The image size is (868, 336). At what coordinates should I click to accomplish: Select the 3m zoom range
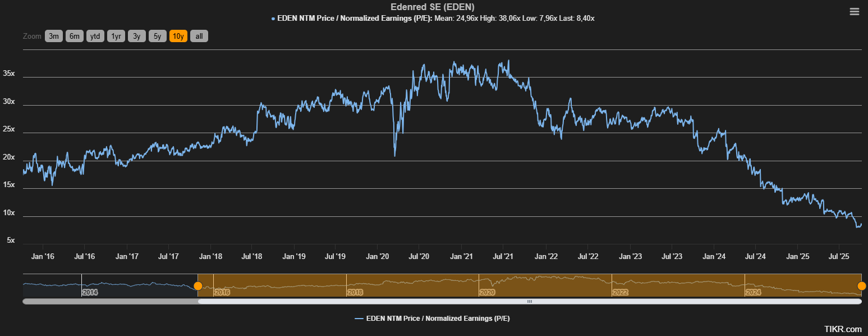point(54,36)
